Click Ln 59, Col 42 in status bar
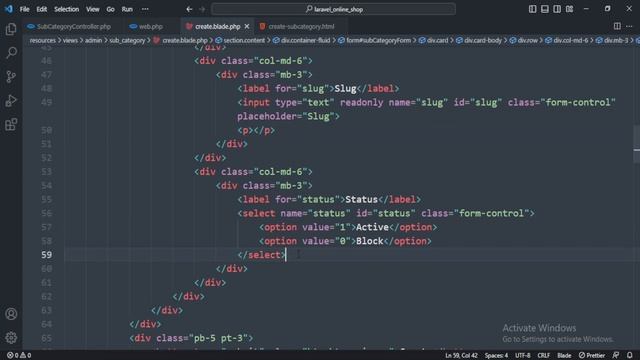This screenshot has height=360, width=640. (461, 355)
